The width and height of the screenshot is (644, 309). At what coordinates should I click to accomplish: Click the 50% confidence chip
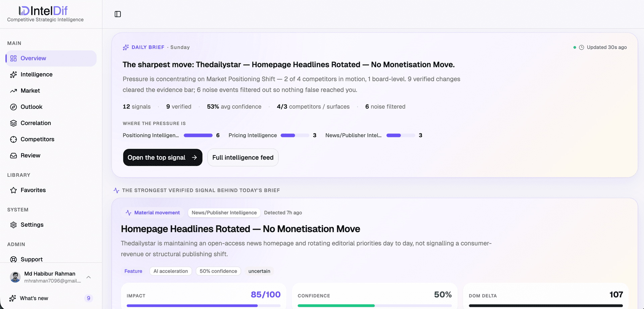click(x=218, y=271)
